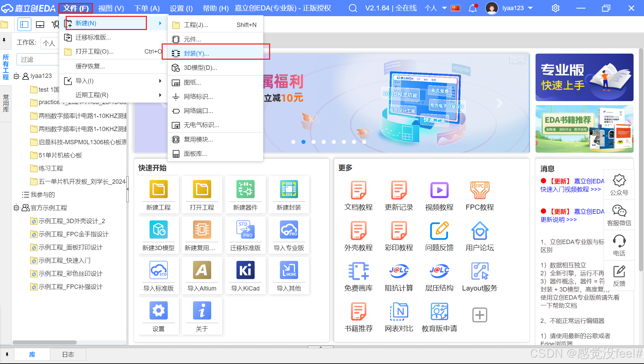Select the first banner carousel dot
Viewport: 644px width, 364px height.
[293, 142]
